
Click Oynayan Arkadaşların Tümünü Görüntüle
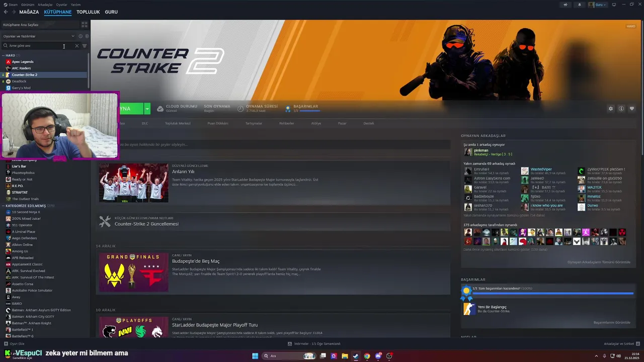pos(599,262)
